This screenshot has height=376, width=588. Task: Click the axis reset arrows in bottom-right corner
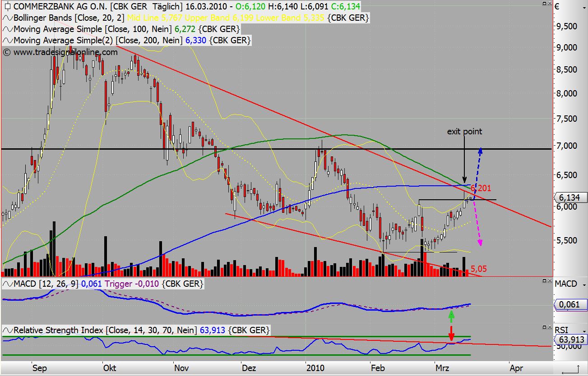(x=570, y=369)
